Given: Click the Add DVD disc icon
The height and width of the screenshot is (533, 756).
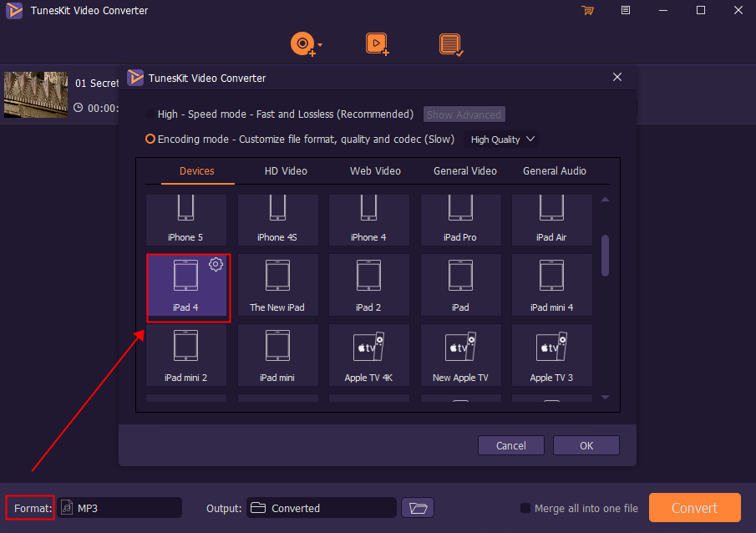Looking at the screenshot, I should pos(302,44).
